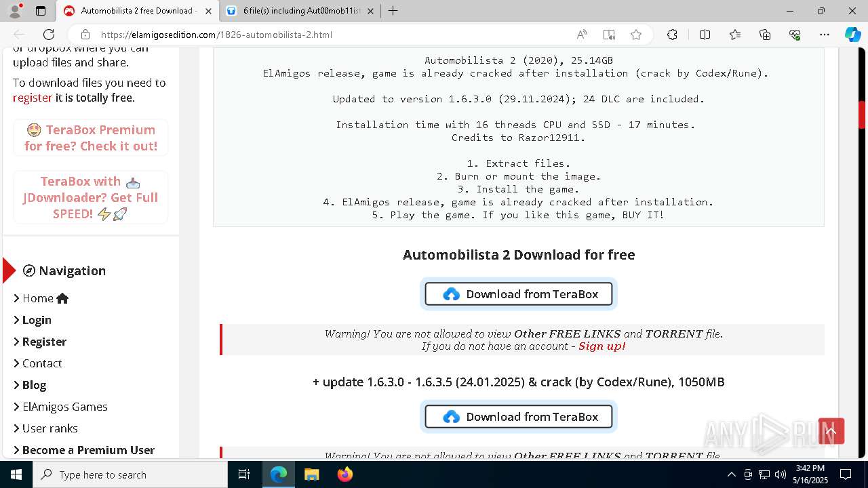Click the register link in sidebar
The height and width of the screenshot is (488, 868).
33,98
